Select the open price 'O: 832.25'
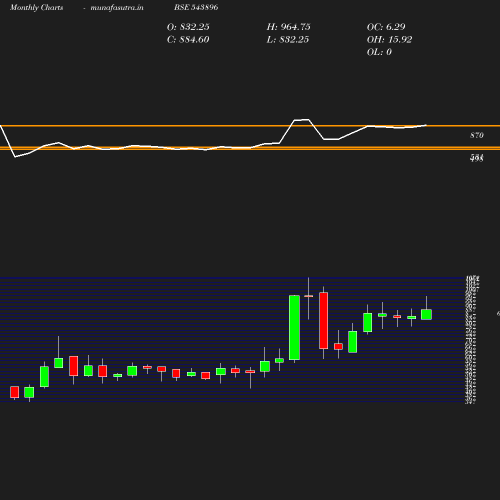 [x=188, y=27]
